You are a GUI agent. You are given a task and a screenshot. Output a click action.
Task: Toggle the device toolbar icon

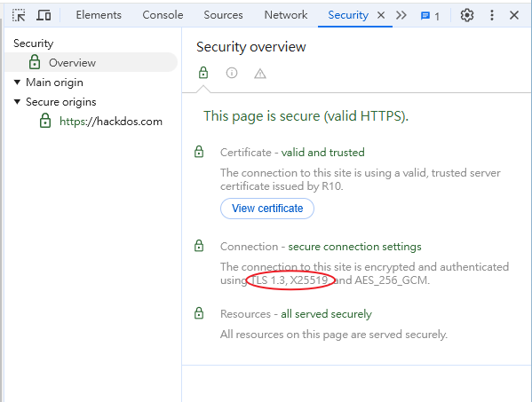click(44, 15)
